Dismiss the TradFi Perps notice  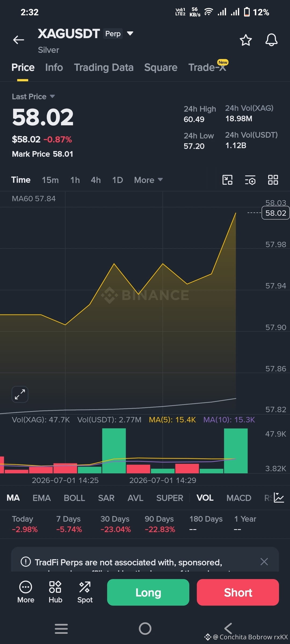click(x=264, y=561)
